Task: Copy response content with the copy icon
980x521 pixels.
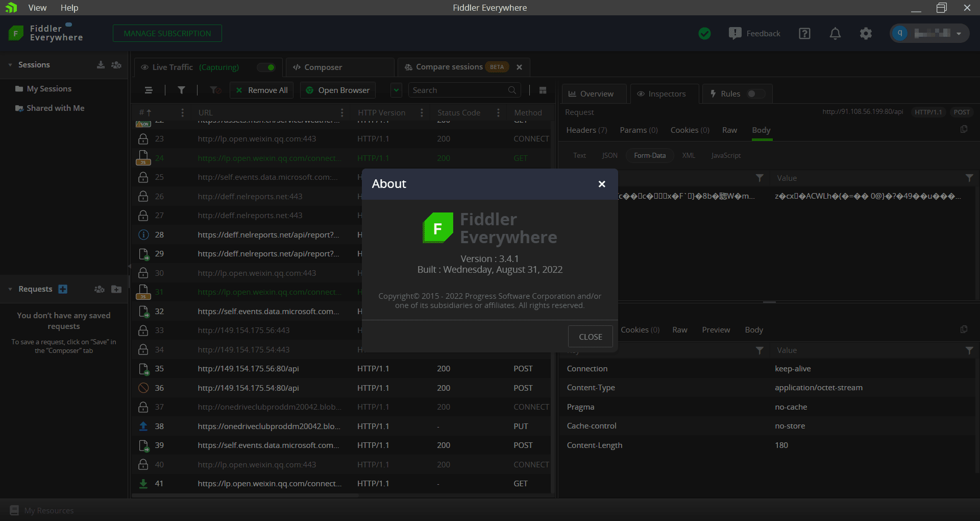Action: click(964, 329)
